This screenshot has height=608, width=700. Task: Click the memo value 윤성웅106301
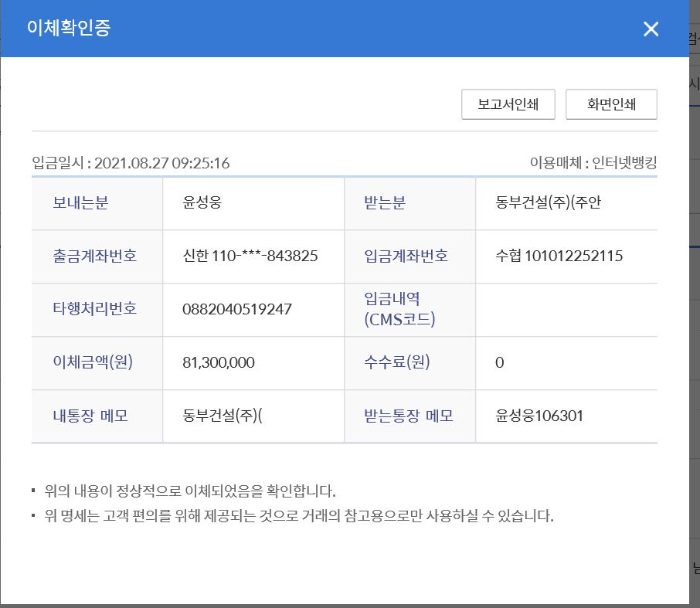[539, 416]
